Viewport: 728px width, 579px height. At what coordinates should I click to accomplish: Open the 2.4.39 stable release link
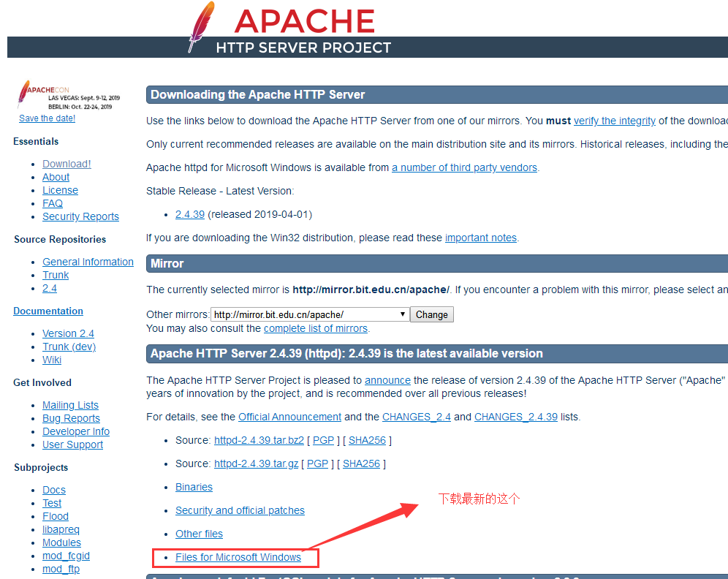point(190,214)
